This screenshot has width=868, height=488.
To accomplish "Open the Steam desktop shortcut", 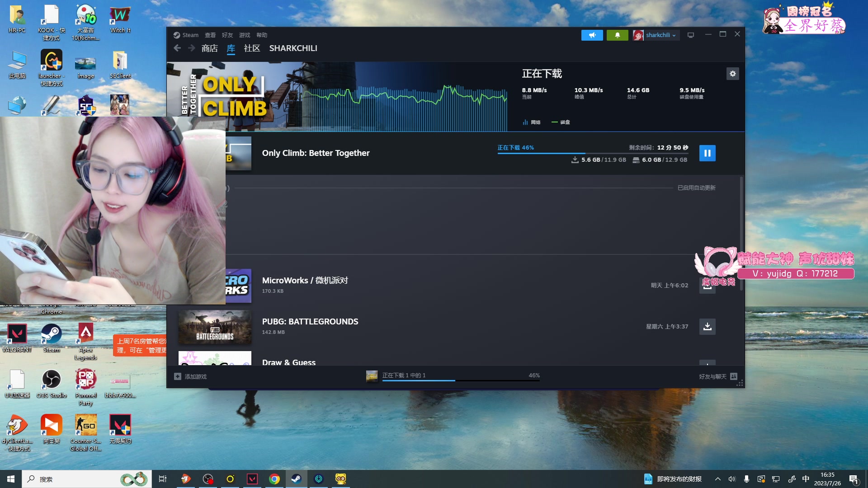I will [x=52, y=338].
